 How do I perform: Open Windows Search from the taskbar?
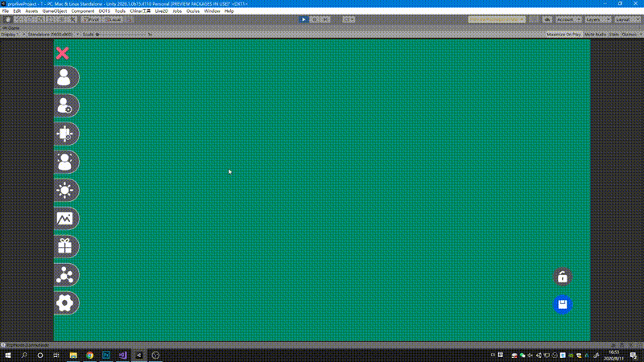click(24, 356)
